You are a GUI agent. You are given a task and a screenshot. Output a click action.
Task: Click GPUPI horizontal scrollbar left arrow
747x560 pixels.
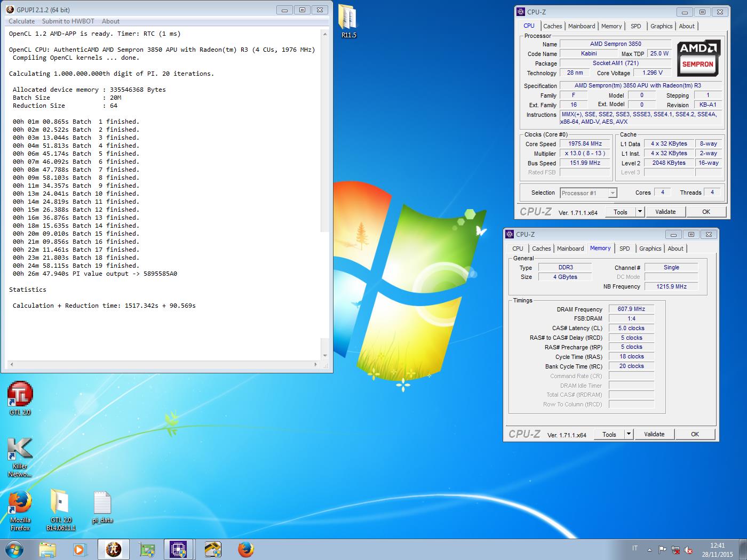(11, 365)
